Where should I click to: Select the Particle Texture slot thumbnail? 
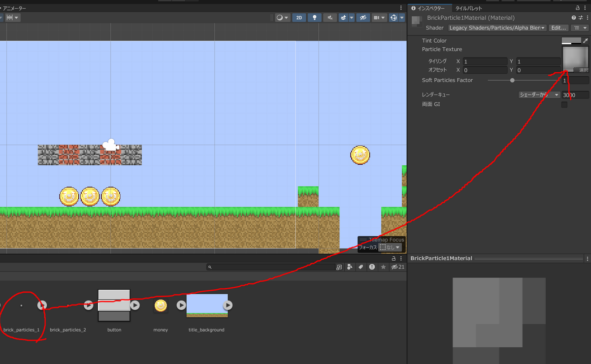tap(575, 60)
